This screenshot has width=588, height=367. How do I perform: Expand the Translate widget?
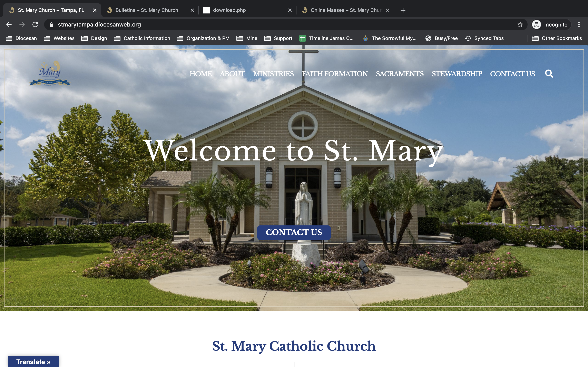(33, 362)
